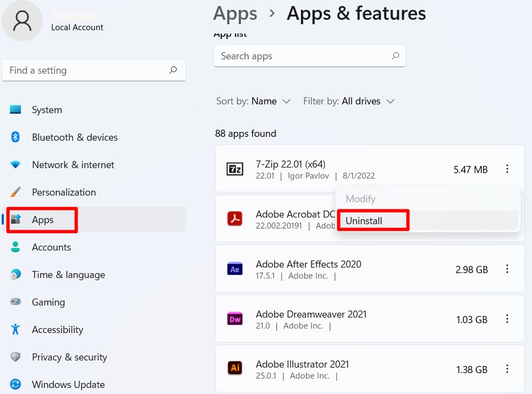Go to Windows Update settings

tap(68, 385)
